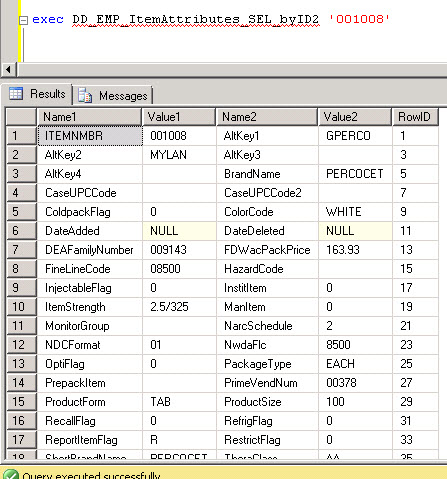Click the NarcSchedule cell
This screenshot has height=479, width=447.
click(x=267, y=326)
